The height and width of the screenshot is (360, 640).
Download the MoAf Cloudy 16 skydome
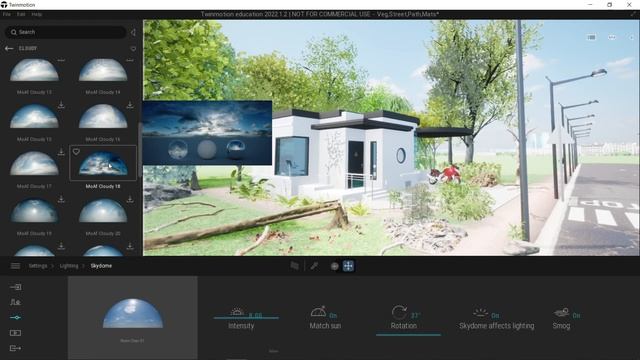tap(130, 105)
